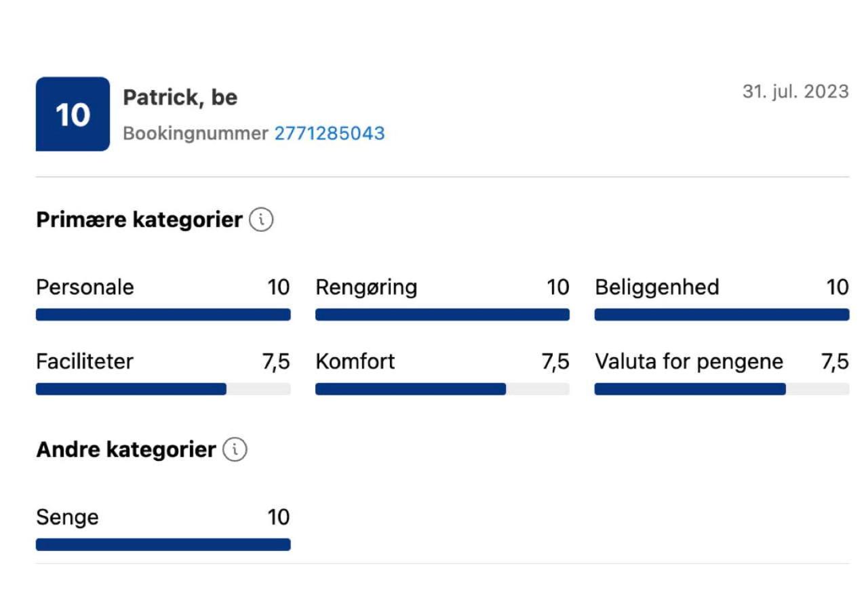Click the Beliggenhed rating bar

[722, 314]
